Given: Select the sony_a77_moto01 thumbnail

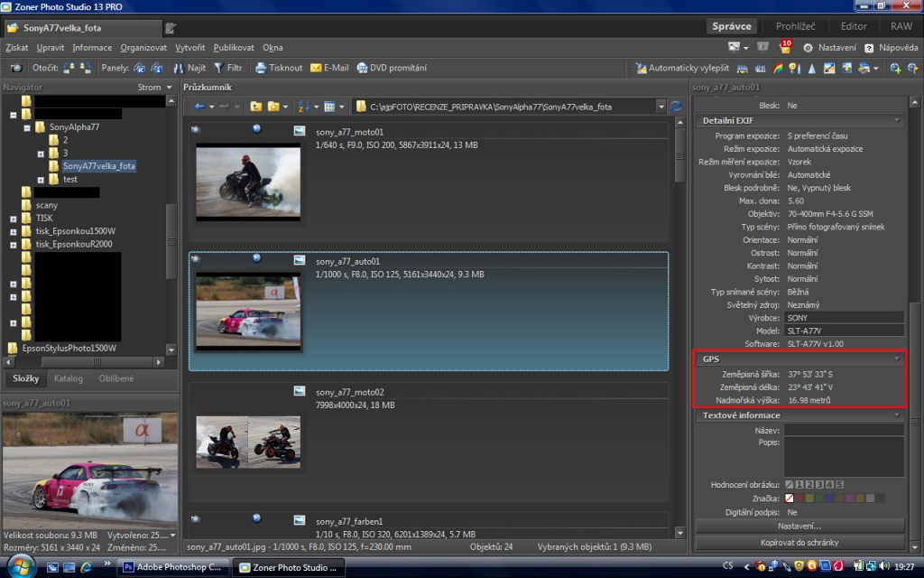Looking at the screenshot, I should 248,182.
